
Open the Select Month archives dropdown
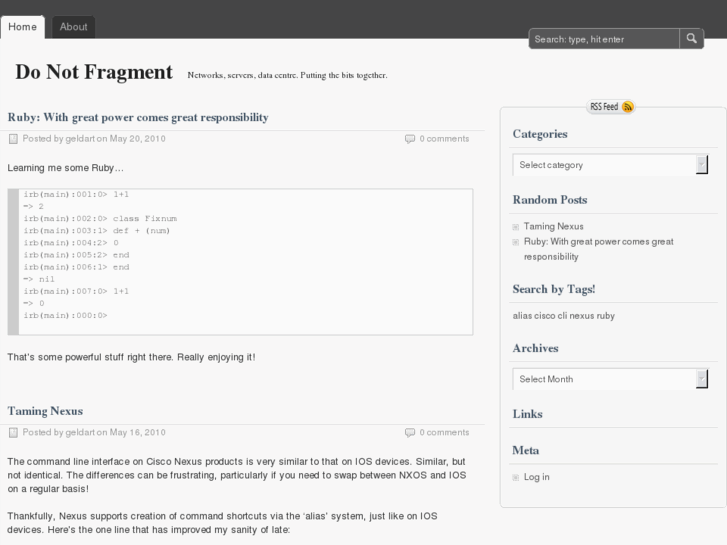tap(610, 379)
